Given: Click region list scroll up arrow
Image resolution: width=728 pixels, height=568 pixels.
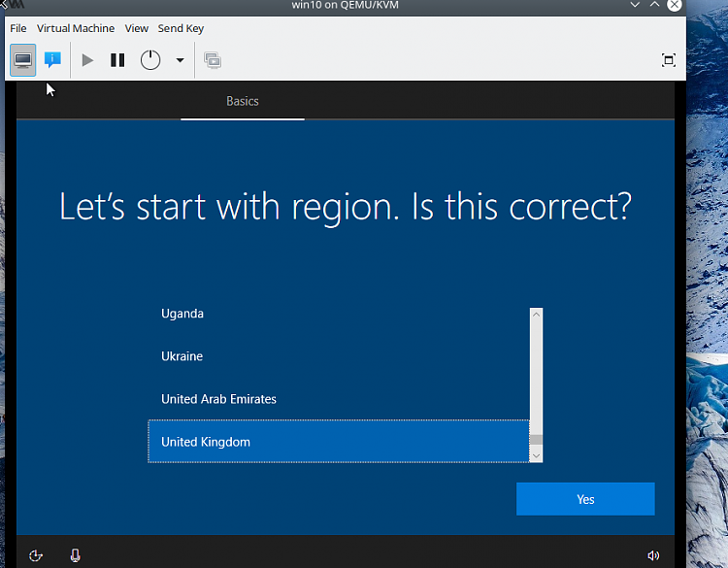Looking at the screenshot, I should [x=536, y=315].
